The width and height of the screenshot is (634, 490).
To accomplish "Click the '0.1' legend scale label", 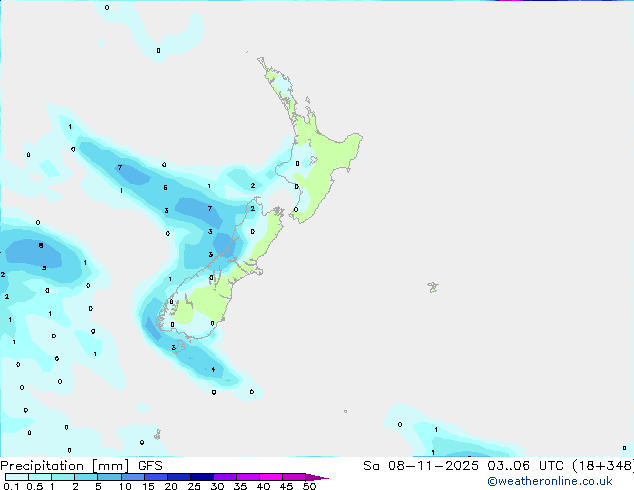I will pyautogui.click(x=11, y=486).
